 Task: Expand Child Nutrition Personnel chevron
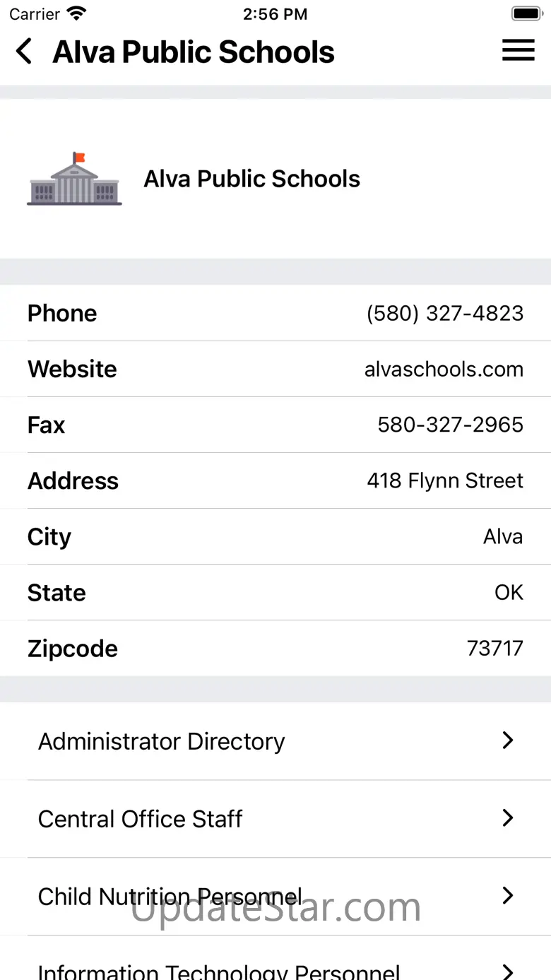[507, 896]
